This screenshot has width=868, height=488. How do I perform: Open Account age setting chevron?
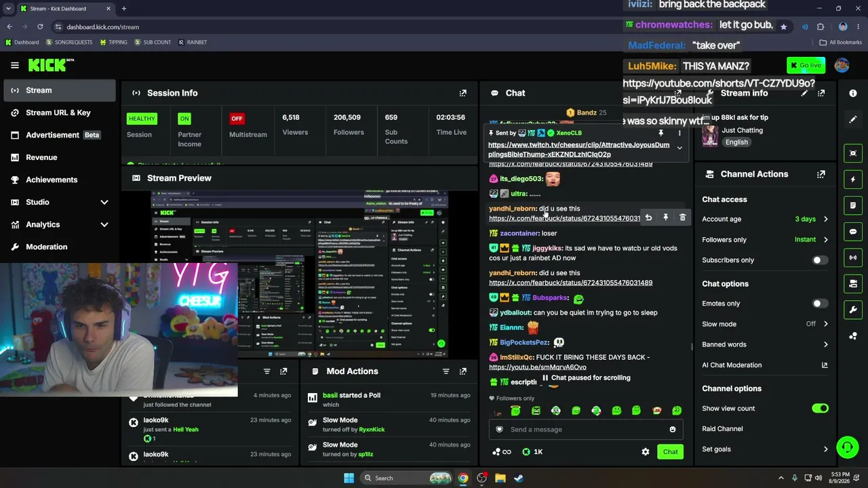click(825, 220)
